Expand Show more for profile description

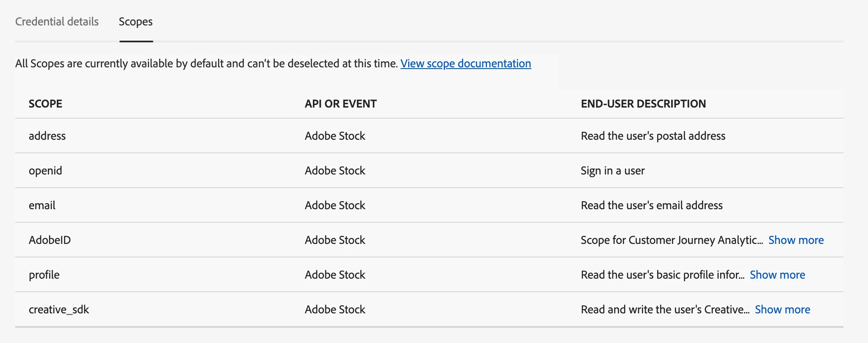pyautogui.click(x=777, y=275)
